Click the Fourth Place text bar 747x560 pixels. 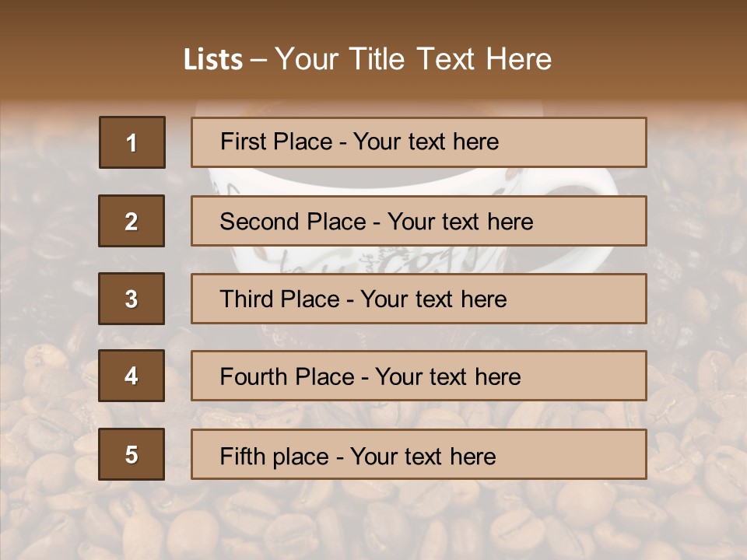tap(419, 376)
